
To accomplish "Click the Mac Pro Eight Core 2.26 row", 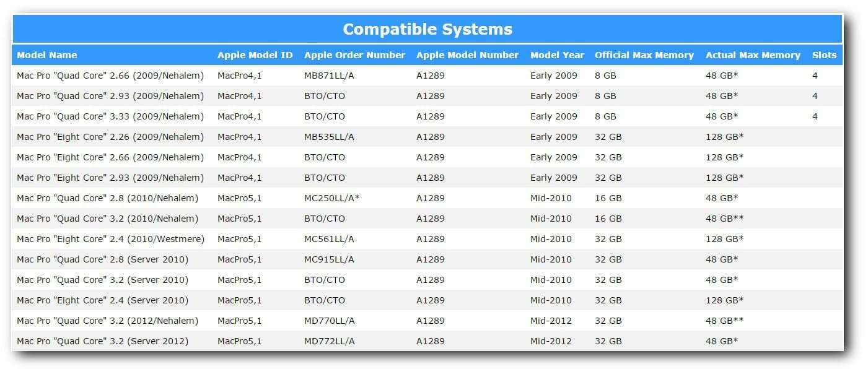I will point(110,137).
